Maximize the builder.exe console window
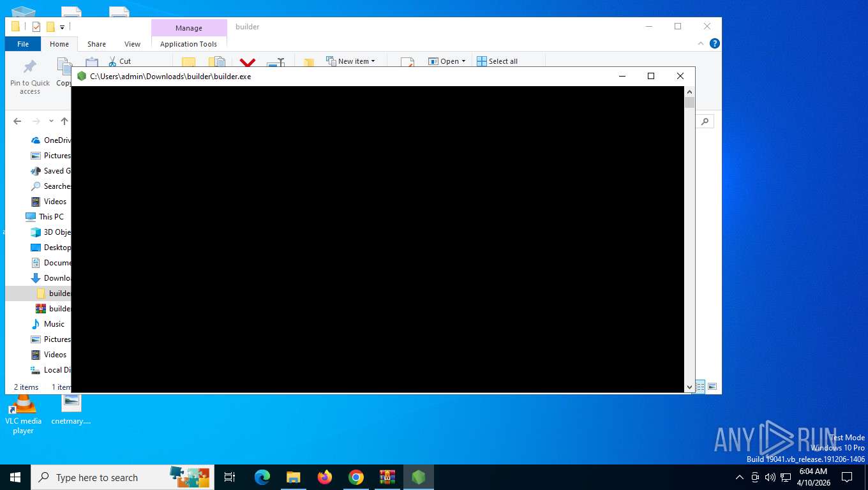The height and width of the screenshot is (490, 868). click(x=651, y=76)
